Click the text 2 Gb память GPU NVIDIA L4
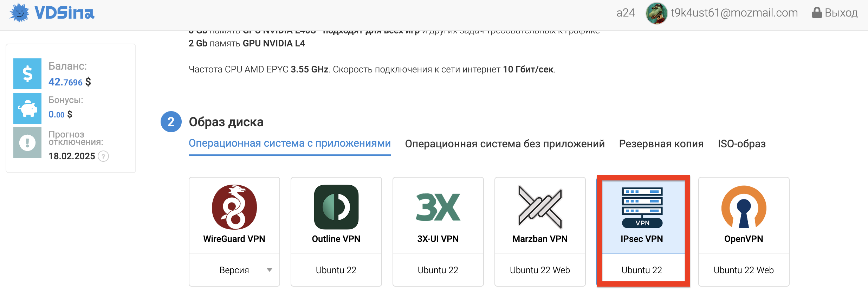The height and width of the screenshot is (294, 868). pyautogui.click(x=247, y=43)
